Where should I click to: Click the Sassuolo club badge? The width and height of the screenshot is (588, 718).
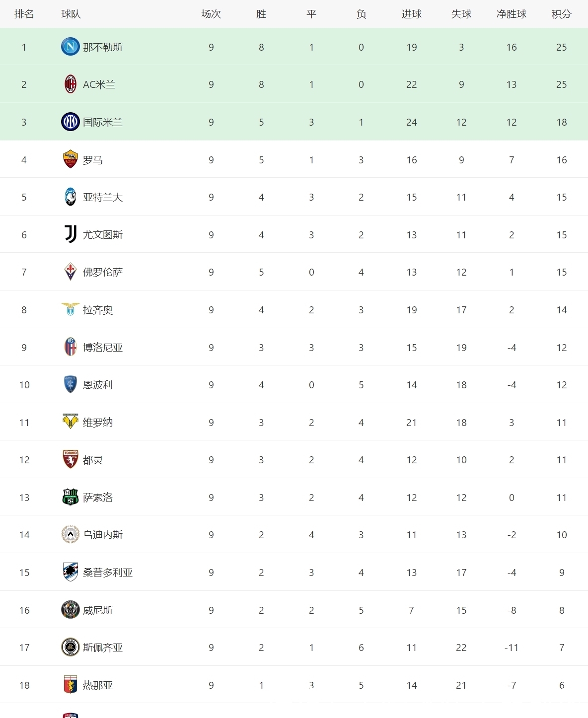pyautogui.click(x=71, y=497)
